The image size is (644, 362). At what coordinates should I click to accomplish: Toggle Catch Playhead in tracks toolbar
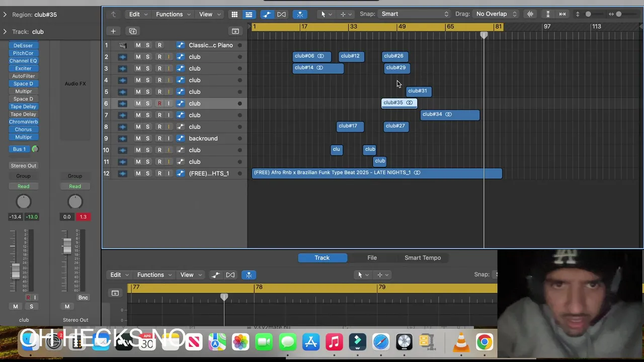pos(300,14)
